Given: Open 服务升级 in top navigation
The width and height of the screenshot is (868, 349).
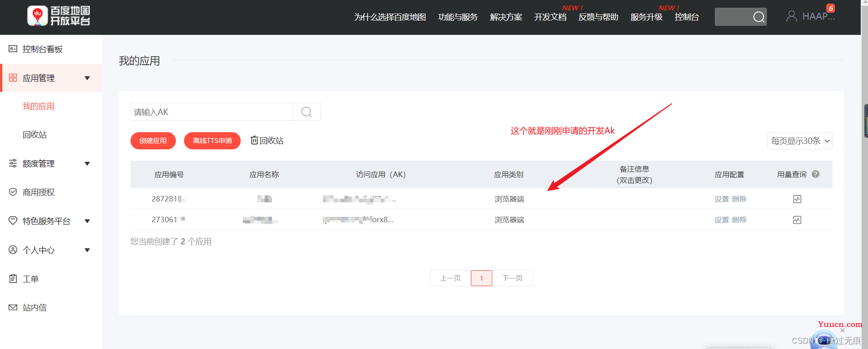Looking at the screenshot, I should [x=646, y=17].
